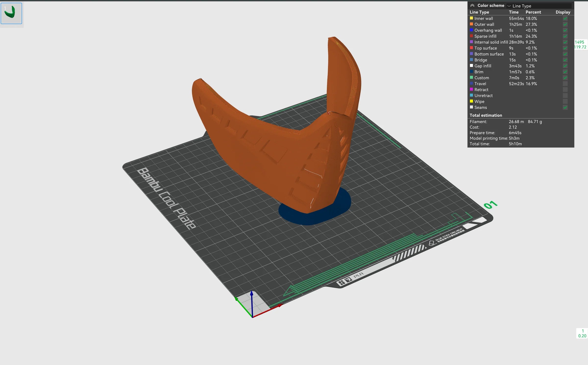Image resolution: width=588 pixels, height=365 pixels.
Task: Click the top layer slider value 1495
Action: [579, 42]
